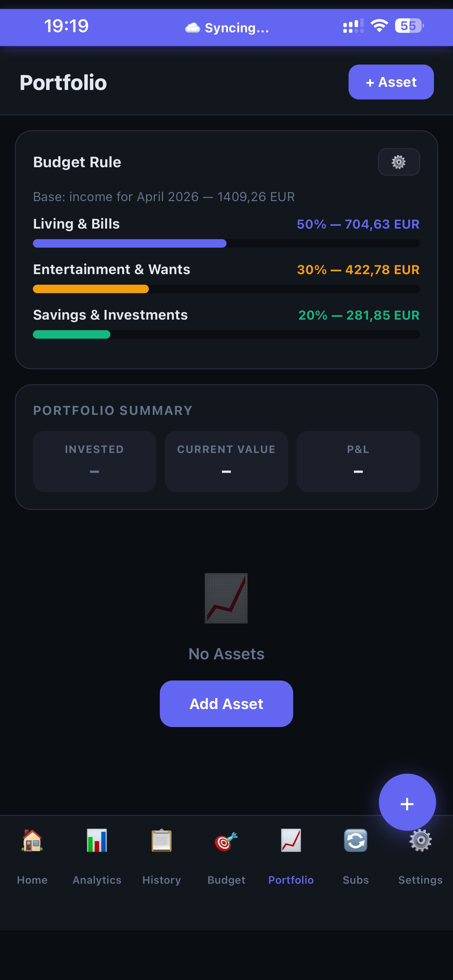Tap the Current Value summary card

point(226,461)
